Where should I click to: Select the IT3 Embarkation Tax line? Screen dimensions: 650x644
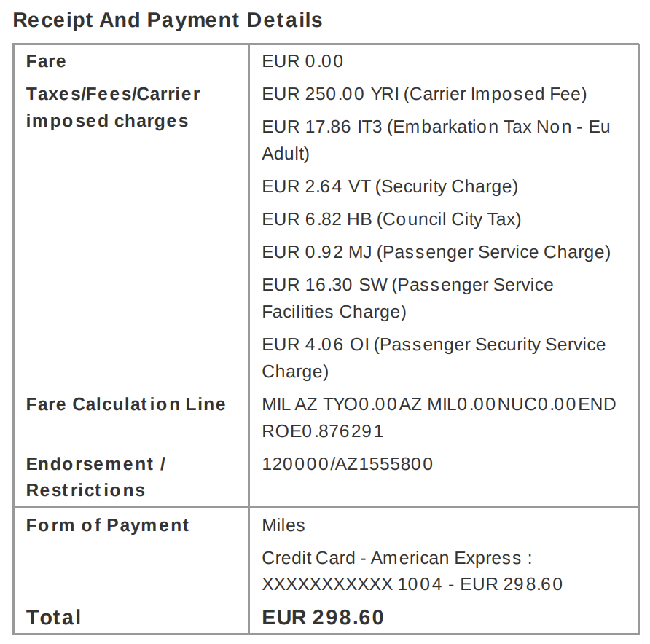point(436,140)
